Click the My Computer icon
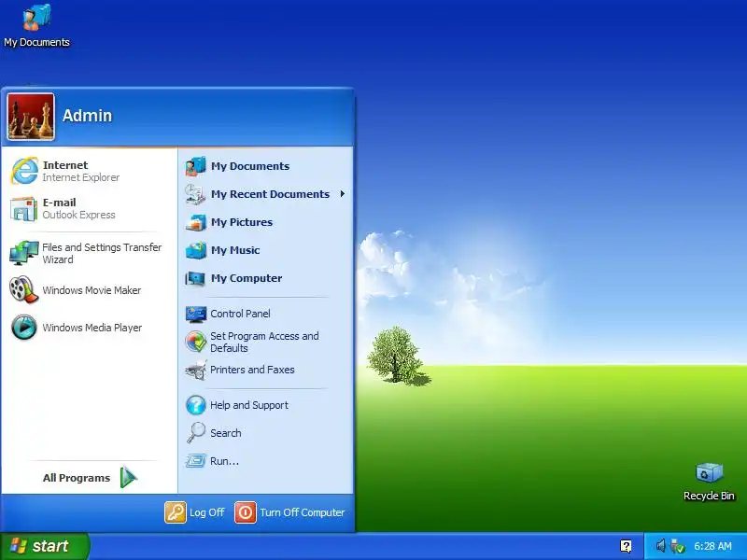747x560 pixels. (x=195, y=278)
